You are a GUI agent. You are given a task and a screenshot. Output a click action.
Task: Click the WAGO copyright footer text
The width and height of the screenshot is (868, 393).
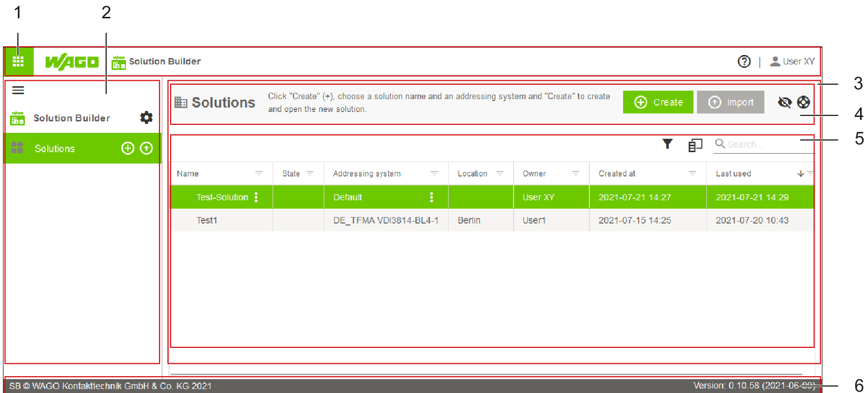(x=111, y=386)
